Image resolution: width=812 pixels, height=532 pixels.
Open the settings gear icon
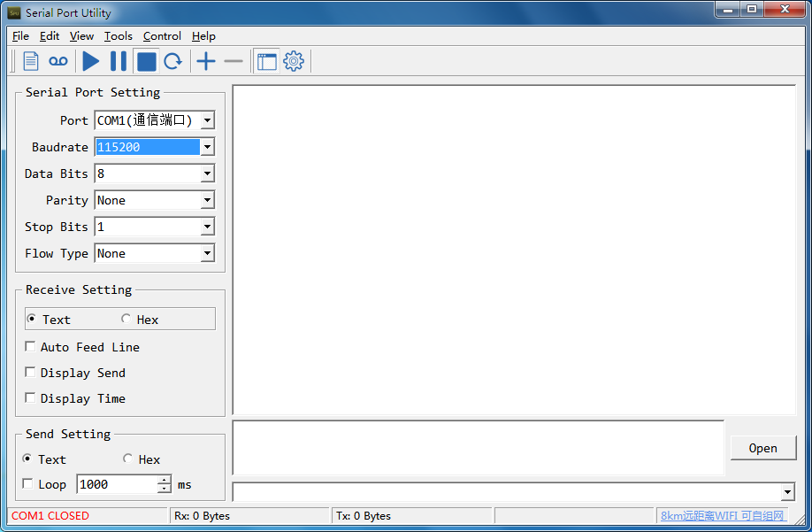pos(294,61)
